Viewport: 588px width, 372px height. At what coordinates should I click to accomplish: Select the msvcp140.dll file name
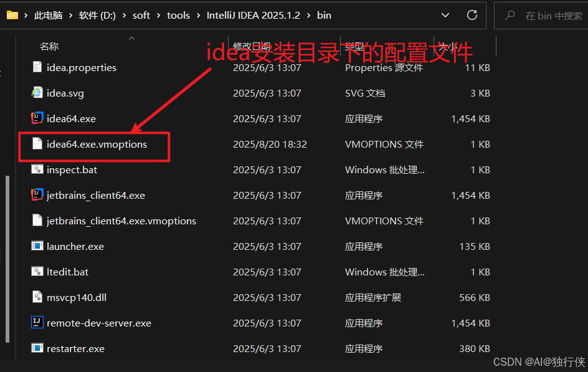point(77,297)
